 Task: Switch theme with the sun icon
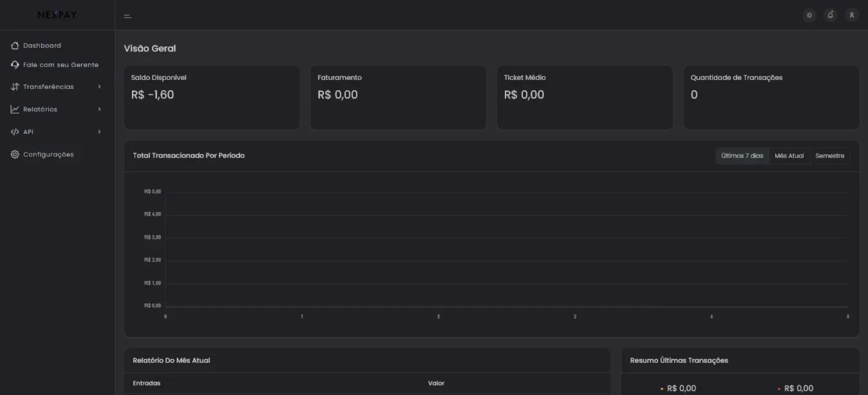809,15
